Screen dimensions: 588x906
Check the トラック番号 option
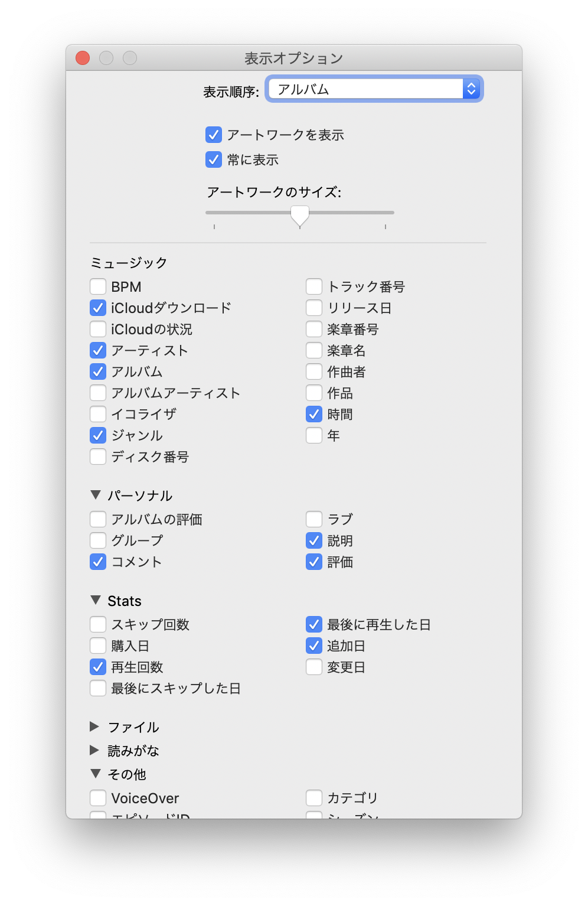pos(314,287)
